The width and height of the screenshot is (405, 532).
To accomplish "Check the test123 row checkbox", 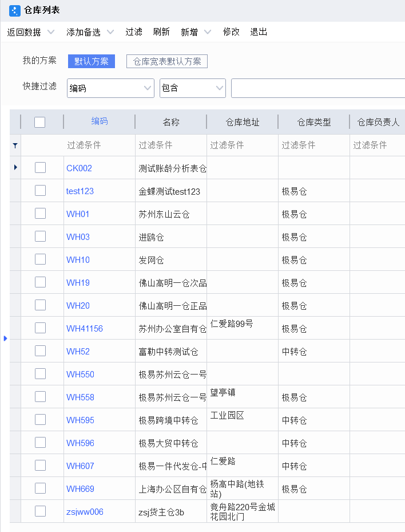I will 41,191.
